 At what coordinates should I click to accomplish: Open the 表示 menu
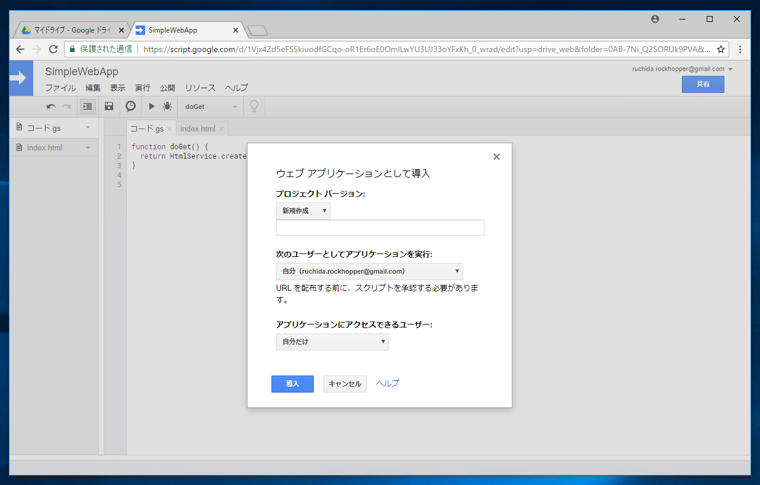point(117,88)
